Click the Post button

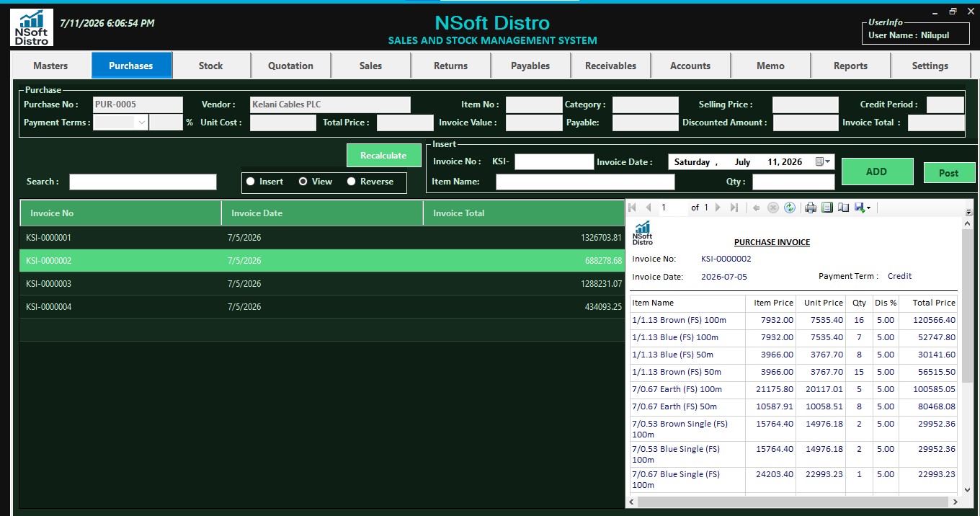[x=949, y=173]
